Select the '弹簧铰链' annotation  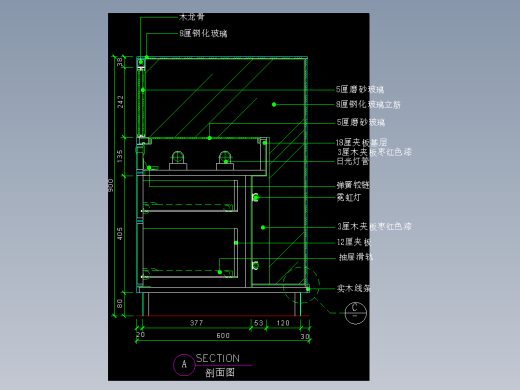coord(353,185)
